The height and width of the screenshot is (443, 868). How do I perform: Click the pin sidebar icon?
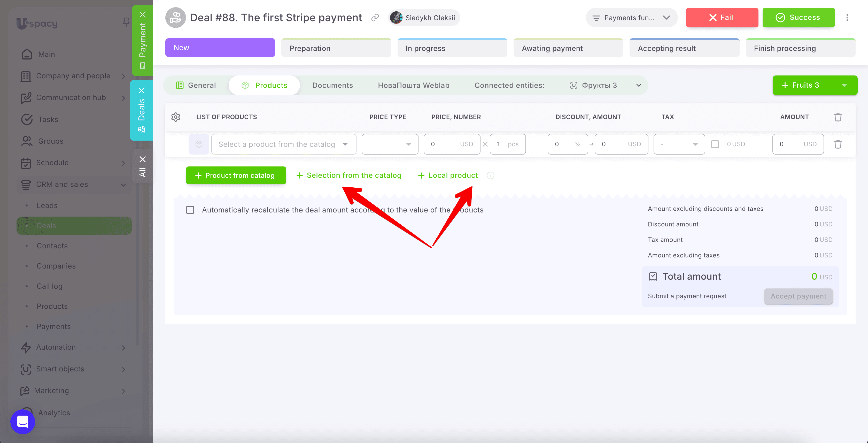click(126, 22)
